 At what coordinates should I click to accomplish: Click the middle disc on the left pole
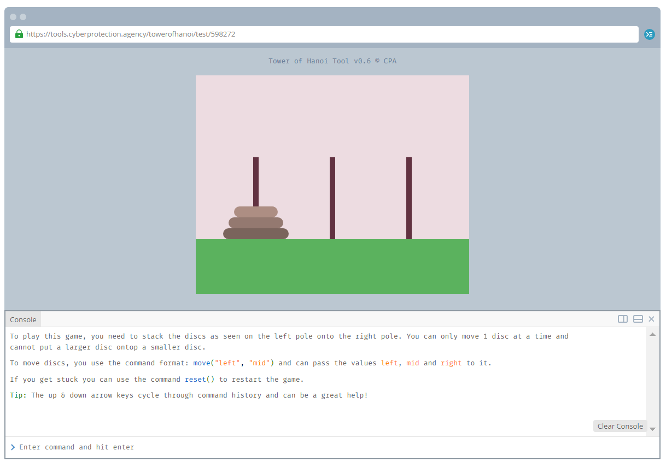point(256,222)
